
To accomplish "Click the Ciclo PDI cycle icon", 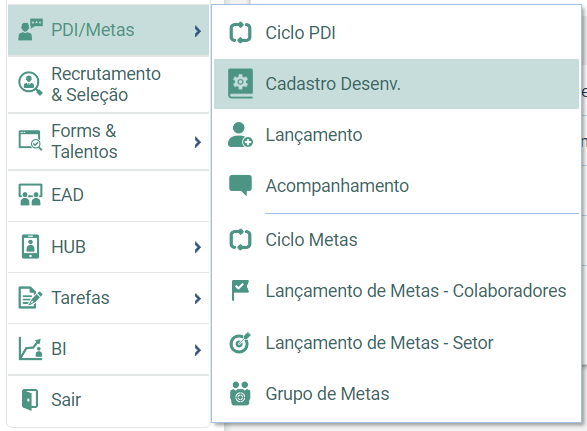I will pos(240,33).
